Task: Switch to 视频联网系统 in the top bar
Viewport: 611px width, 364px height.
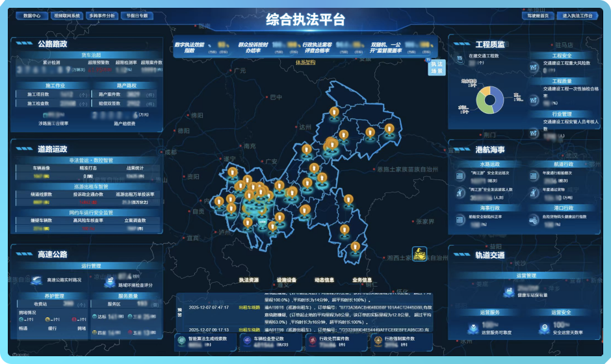Action: tap(68, 15)
